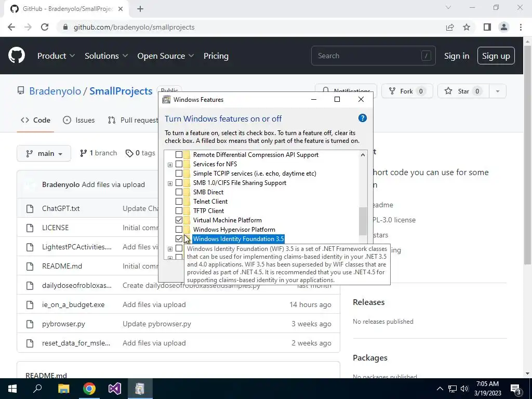Uncheck Windows Identity Foundation 3.5
Image resolution: width=532 pixels, height=399 pixels.
point(179,239)
